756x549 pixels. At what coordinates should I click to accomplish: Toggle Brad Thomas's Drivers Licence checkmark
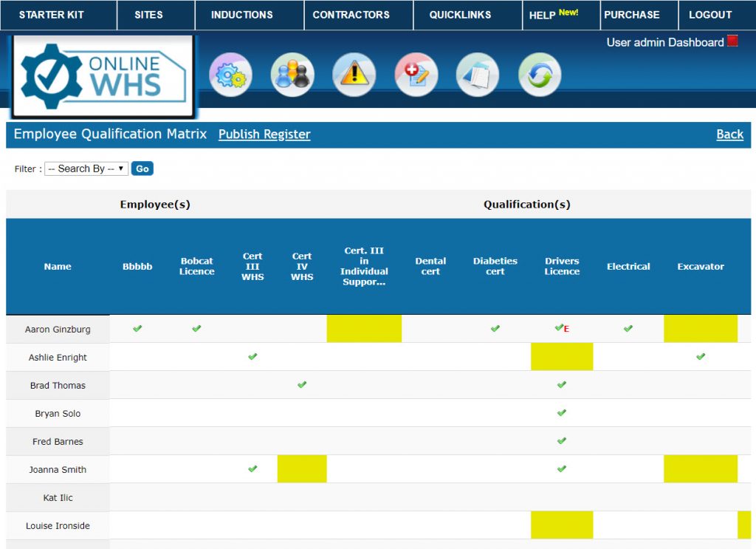(x=562, y=384)
